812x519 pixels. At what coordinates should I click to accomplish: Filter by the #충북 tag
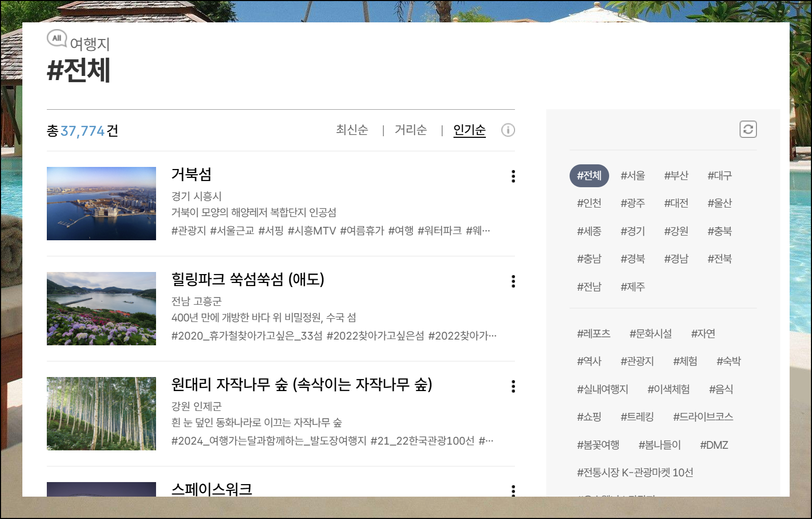coord(720,231)
